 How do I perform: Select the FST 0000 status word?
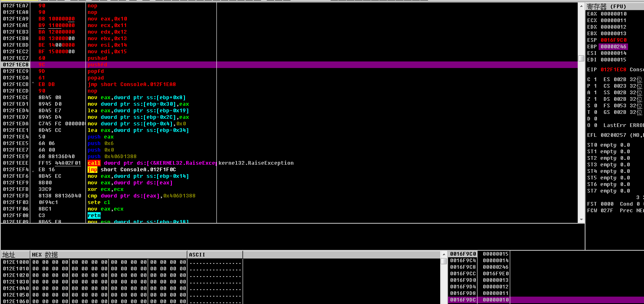point(600,204)
